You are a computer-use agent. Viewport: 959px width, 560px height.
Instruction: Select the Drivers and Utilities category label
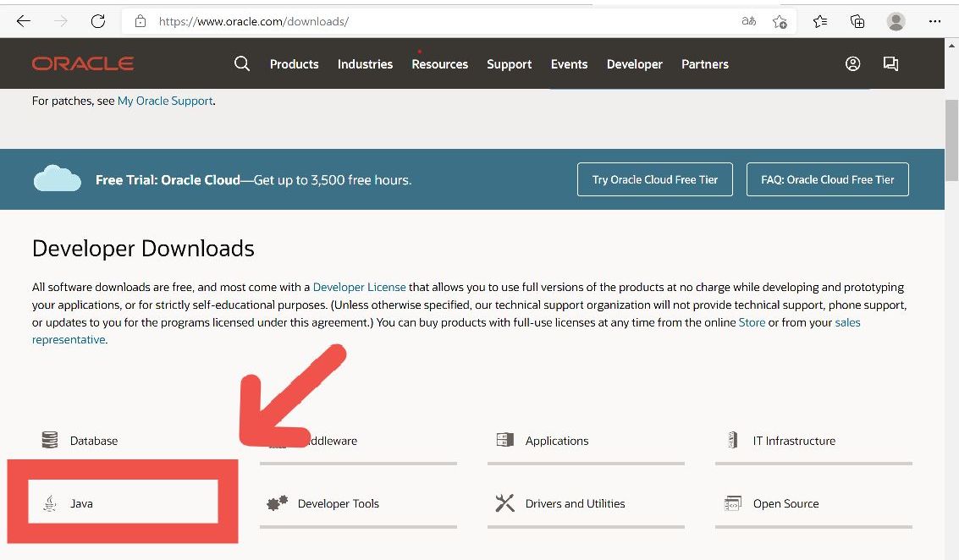point(575,504)
